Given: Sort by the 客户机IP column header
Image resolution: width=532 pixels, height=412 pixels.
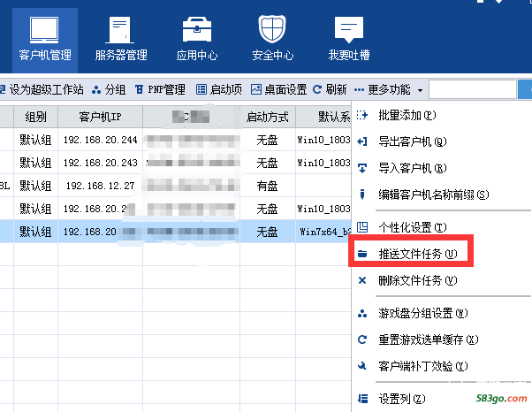Looking at the screenshot, I should pos(100,117).
